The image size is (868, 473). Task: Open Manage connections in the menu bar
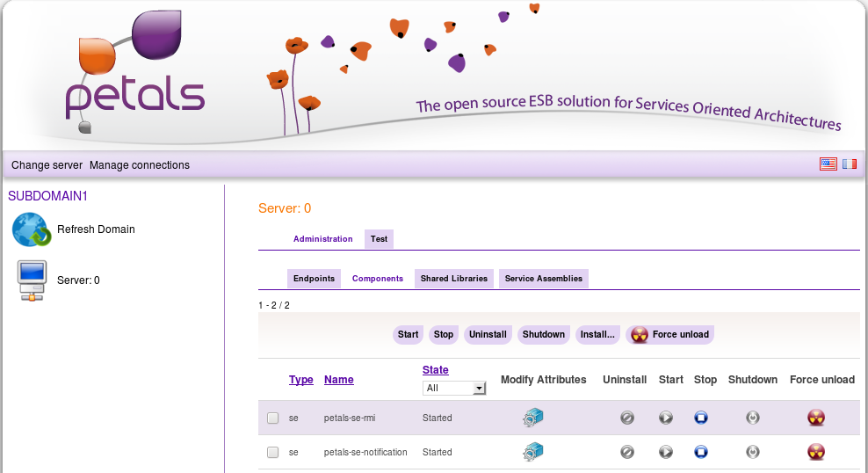pyautogui.click(x=139, y=165)
